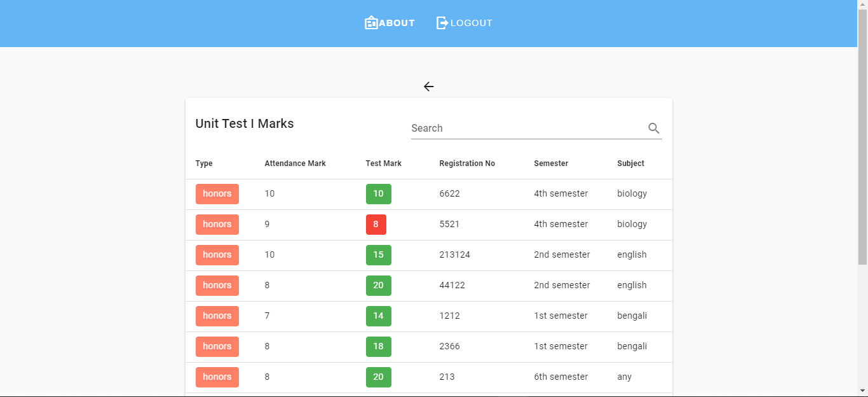Sort the table by the Type column header
Image resolution: width=868 pixels, height=397 pixels.
(x=203, y=163)
